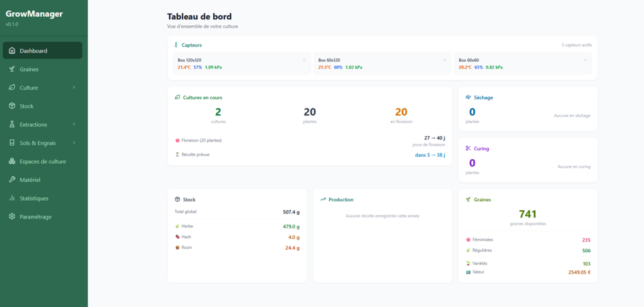Click the 507.4 g total global value
Screen dimensions: 644x307
point(291,212)
